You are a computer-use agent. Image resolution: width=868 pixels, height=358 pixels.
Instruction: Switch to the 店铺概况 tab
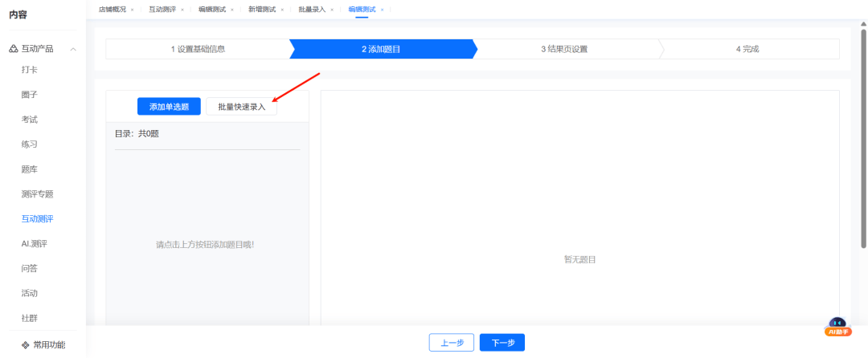(112, 10)
